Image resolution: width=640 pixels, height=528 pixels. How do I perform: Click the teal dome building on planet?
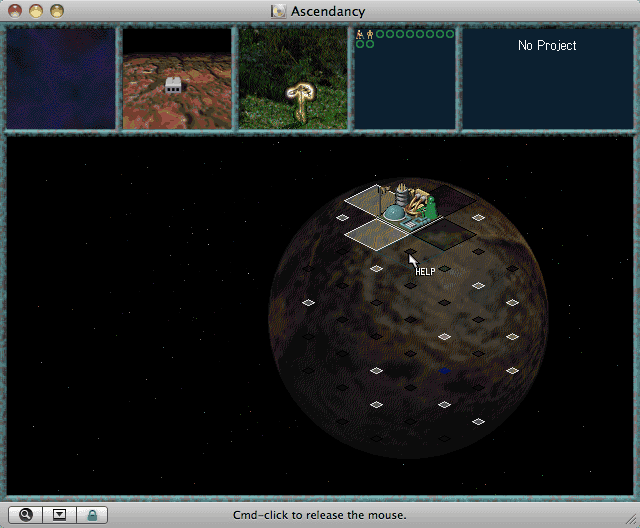[394, 213]
